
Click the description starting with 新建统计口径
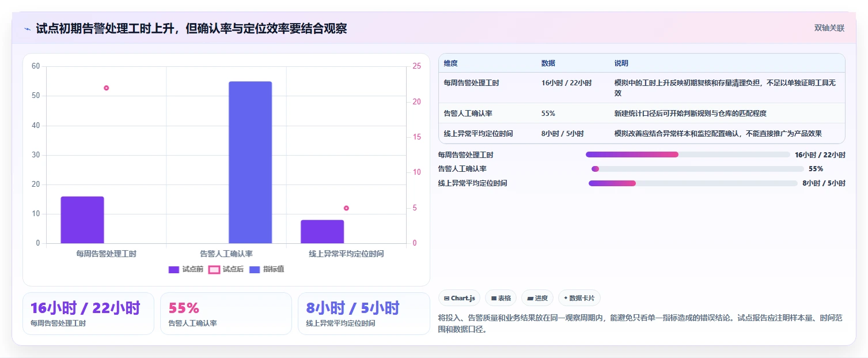click(x=690, y=114)
